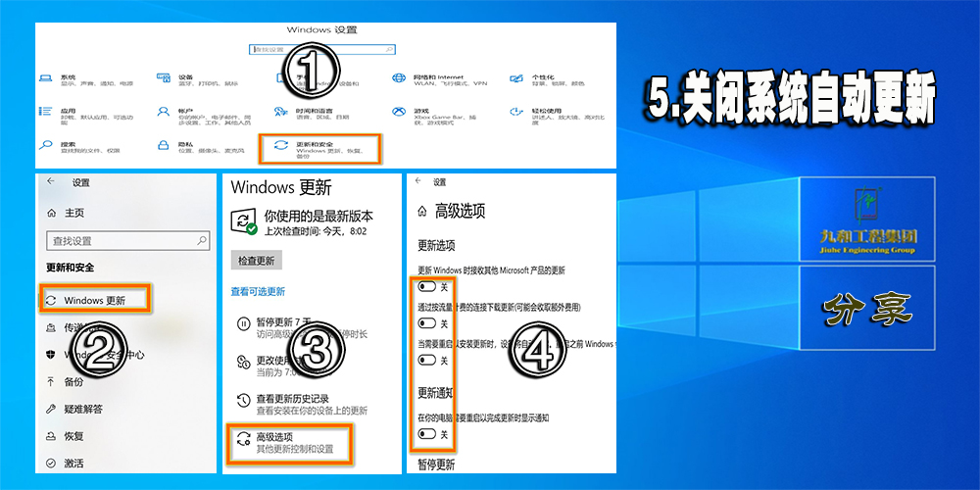
Task: Select 激活 (Activation) in the sidebar
Action: tap(66, 464)
